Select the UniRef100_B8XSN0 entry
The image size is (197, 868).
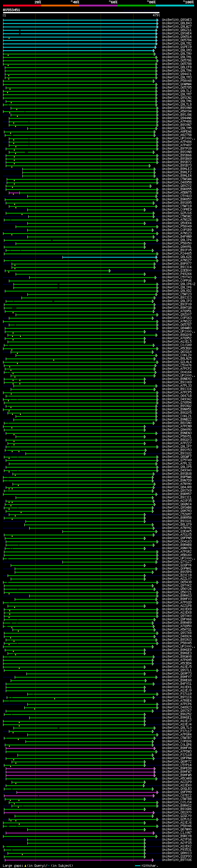[177, 423]
